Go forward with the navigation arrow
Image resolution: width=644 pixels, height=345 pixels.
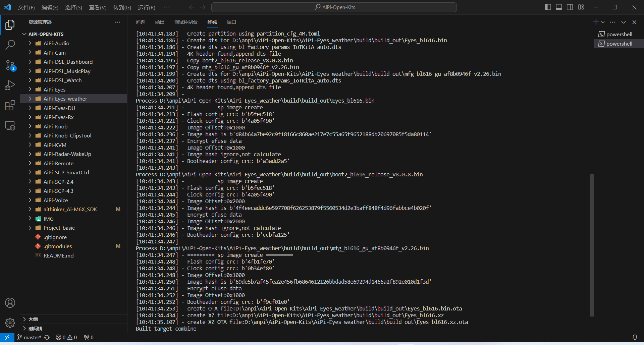[x=203, y=7]
